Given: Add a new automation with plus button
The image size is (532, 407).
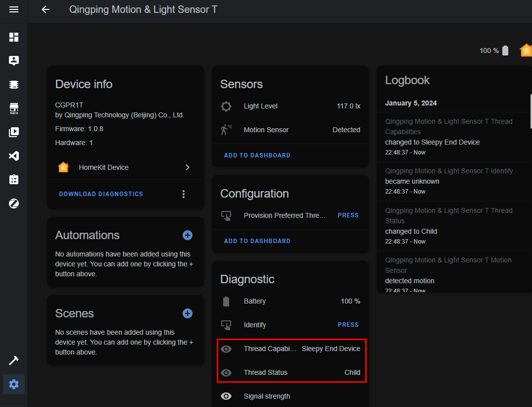Looking at the screenshot, I should pyautogui.click(x=188, y=235).
